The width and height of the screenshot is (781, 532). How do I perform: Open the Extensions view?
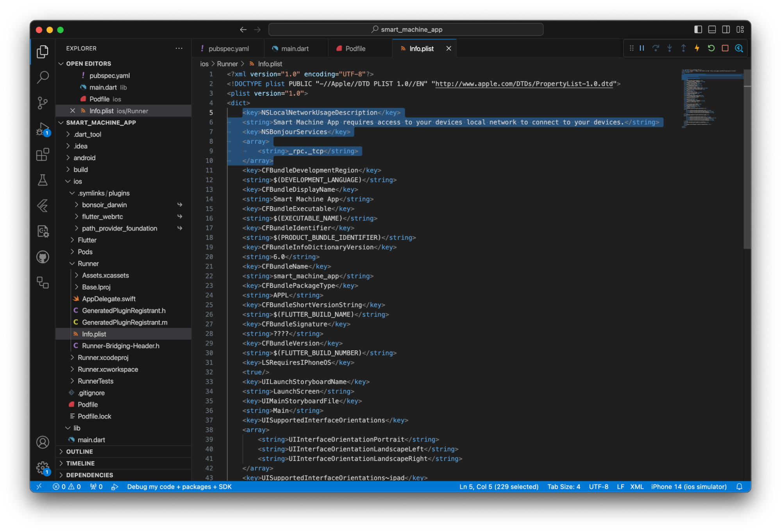click(x=42, y=155)
